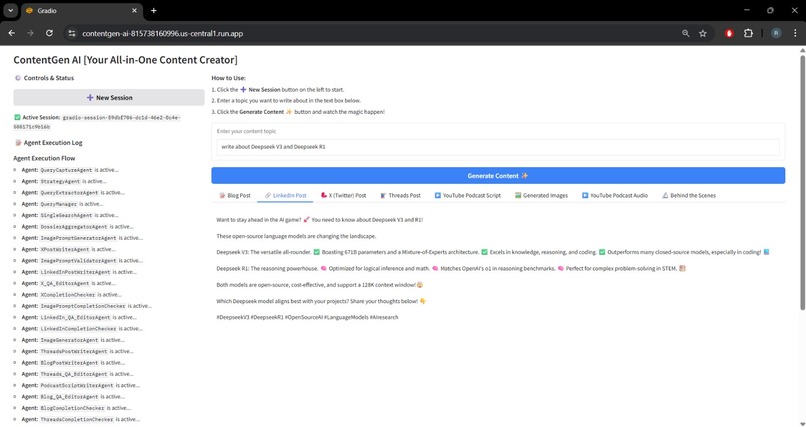Select the Gradio browser tab
This screenshot has height=427, width=806.
pyautogui.click(x=82, y=11)
